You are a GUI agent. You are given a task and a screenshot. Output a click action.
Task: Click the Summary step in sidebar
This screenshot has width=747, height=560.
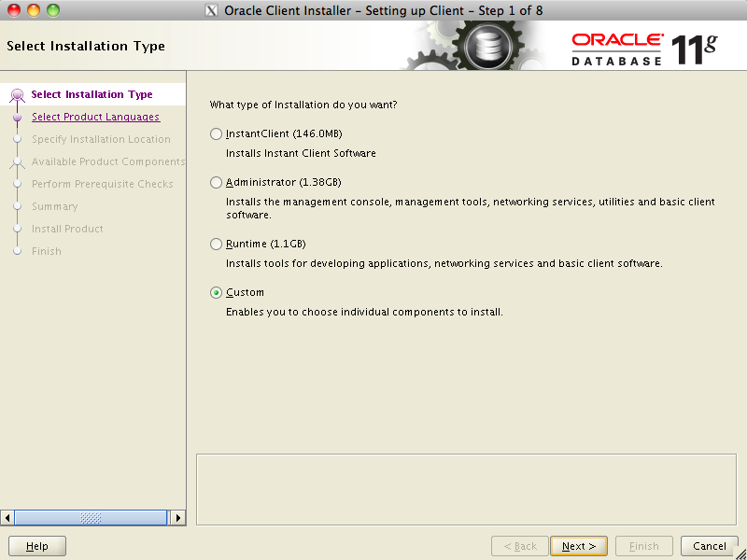[55, 206]
